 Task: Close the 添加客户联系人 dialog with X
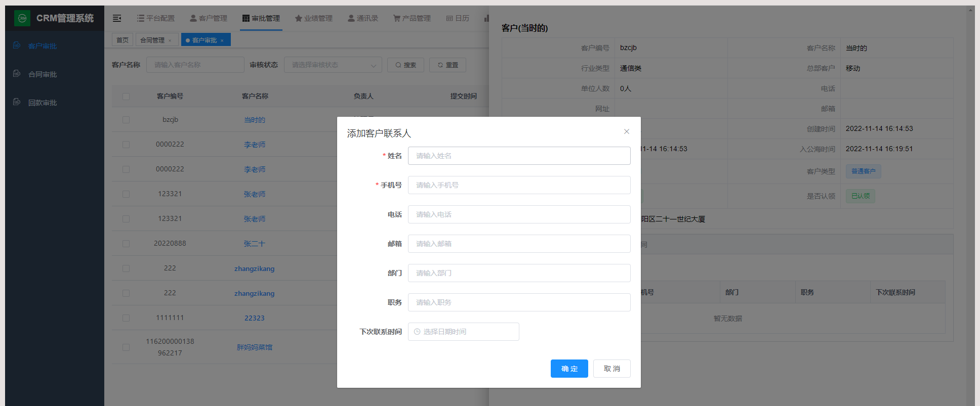pyautogui.click(x=627, y=131)
